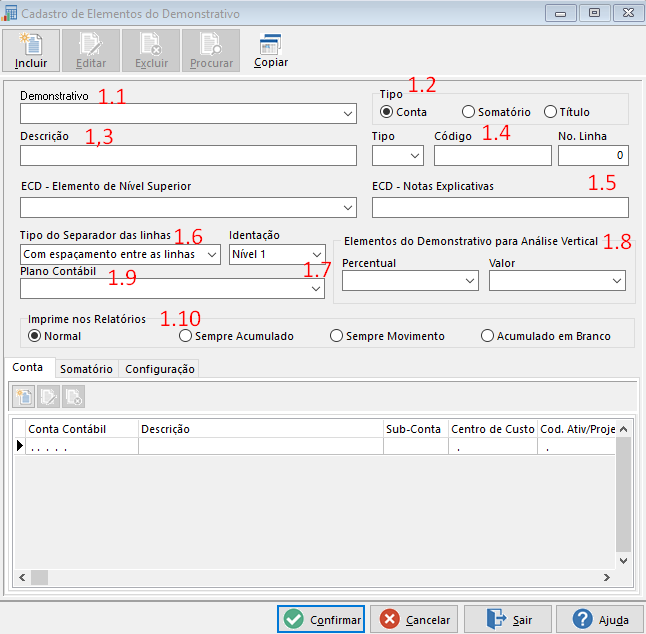Choose Normal under Imprime nos Relatórios
This screenshot has width=646, height=634.
coord(54,336)
